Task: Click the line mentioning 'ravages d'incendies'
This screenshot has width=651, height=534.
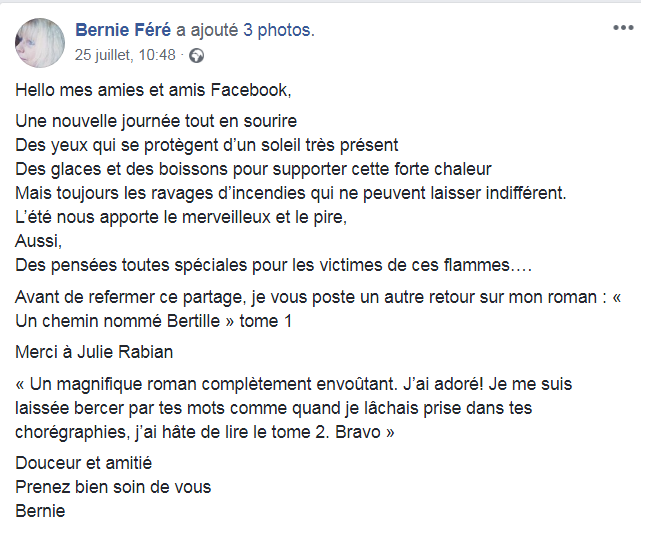Action: click(291, 193)
